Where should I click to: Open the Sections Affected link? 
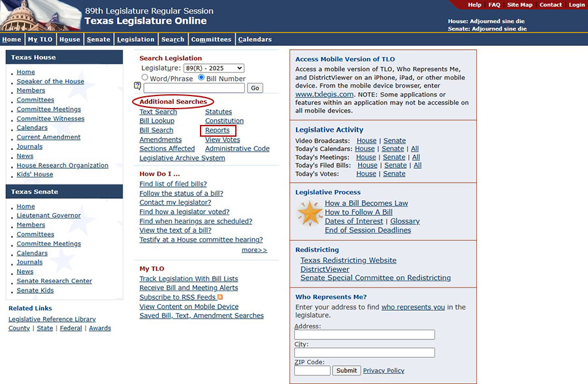(x=167, y=148)
